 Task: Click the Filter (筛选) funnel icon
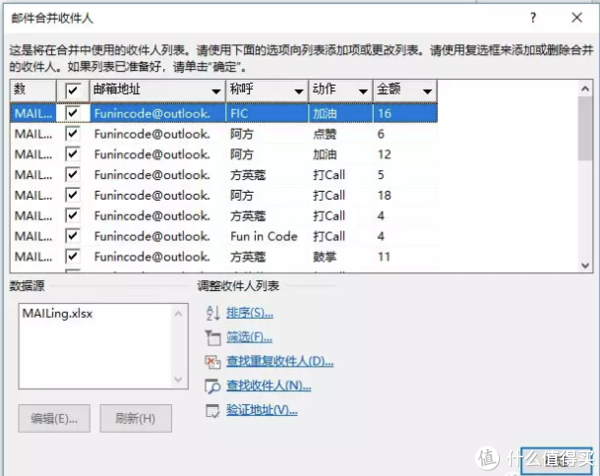(210, 337)
